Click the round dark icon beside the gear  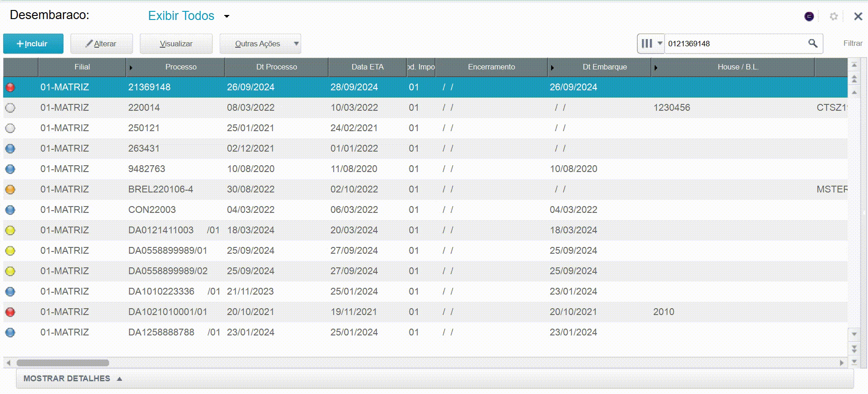pyautogui.click(x=809, y=16)
